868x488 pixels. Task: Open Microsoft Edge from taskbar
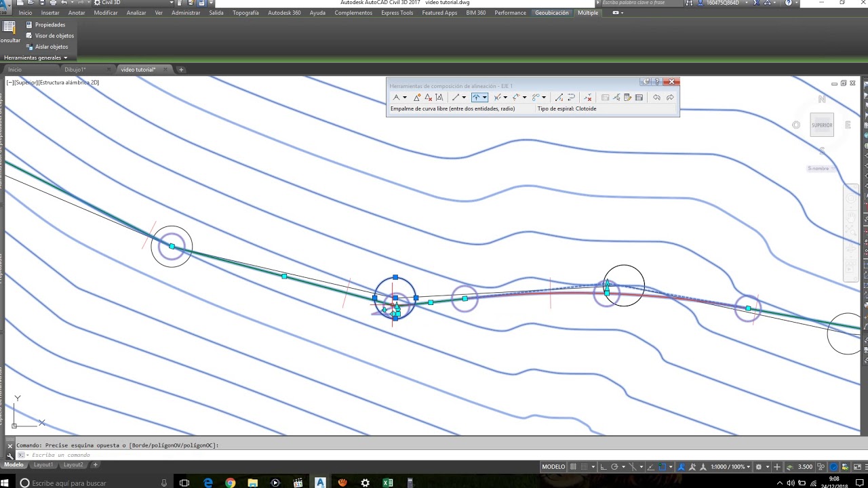(x=208, y=483)
